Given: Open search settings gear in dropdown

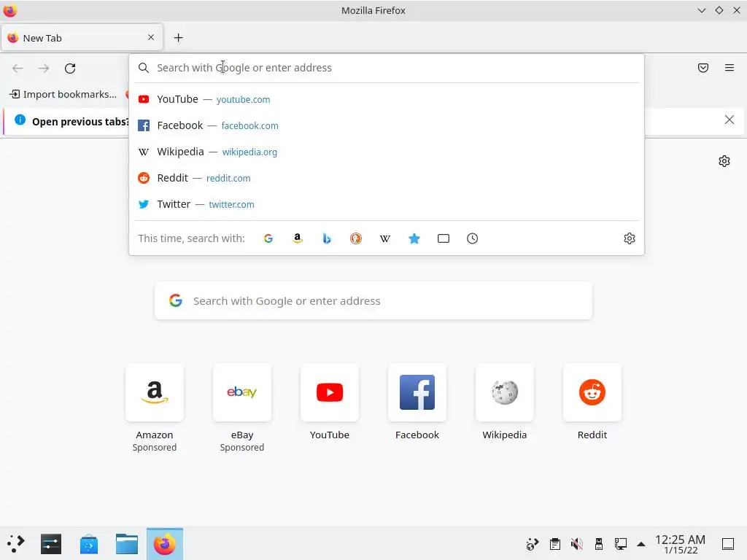Looking at the screenshot, I should (x=630, y=238).
